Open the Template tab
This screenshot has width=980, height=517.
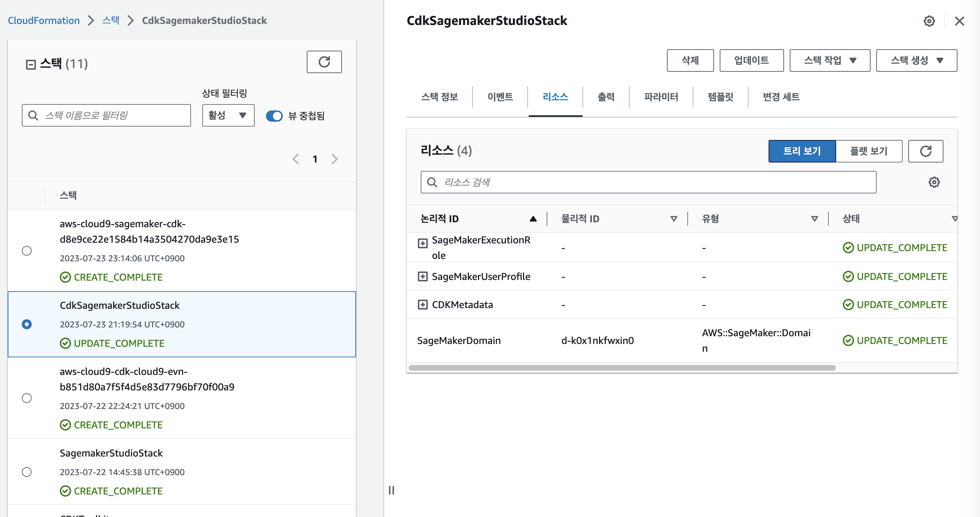720,97
